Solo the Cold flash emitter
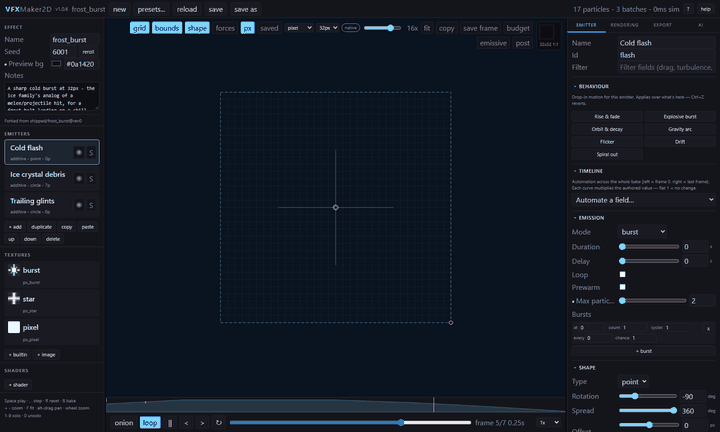The height and width of the screenshot is (432, 720). click(91, 152)
